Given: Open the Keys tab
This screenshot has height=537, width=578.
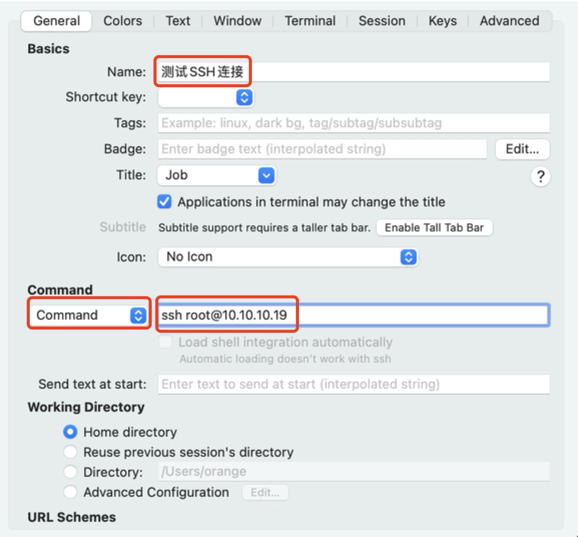Looking at the screenshot, I should [442, 21].
